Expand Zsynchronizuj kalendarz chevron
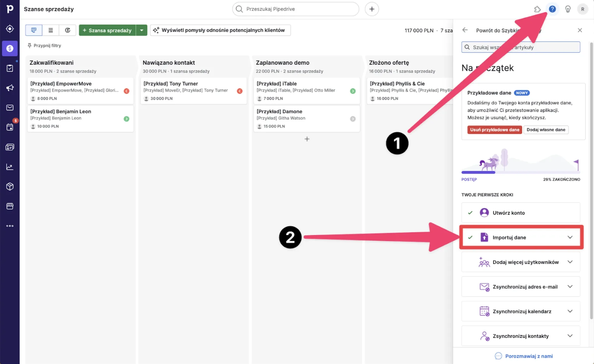The width and height of the screenshot is (594, 364). pyautogui.click(x=570, y=311)
